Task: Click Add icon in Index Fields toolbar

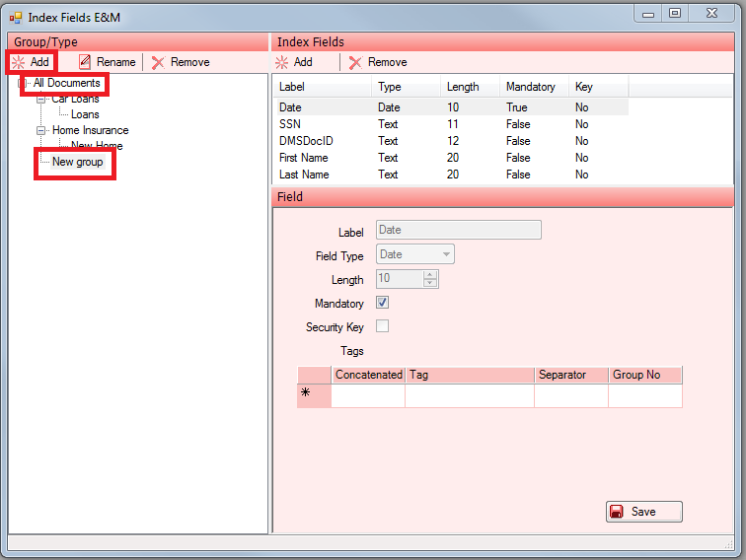Action: (282, 62)
